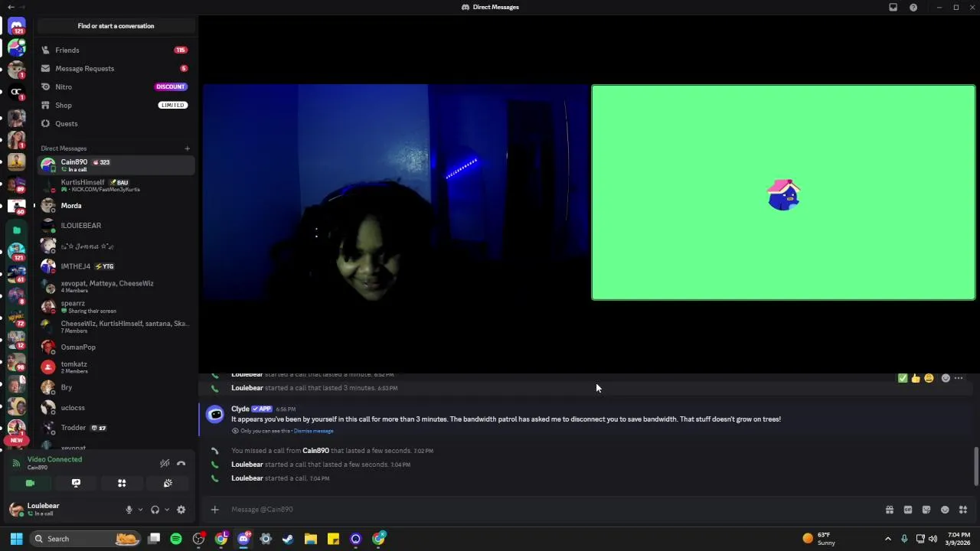This screenshot has height=551, width=980.
Task: Open the spearrz direct message
Action: point(116,307)
